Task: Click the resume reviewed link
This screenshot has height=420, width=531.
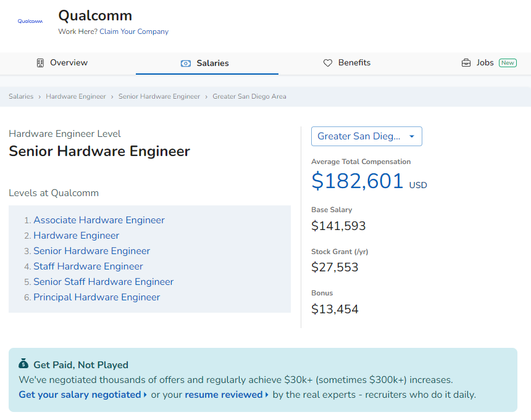Action: [x=224, y=395]
